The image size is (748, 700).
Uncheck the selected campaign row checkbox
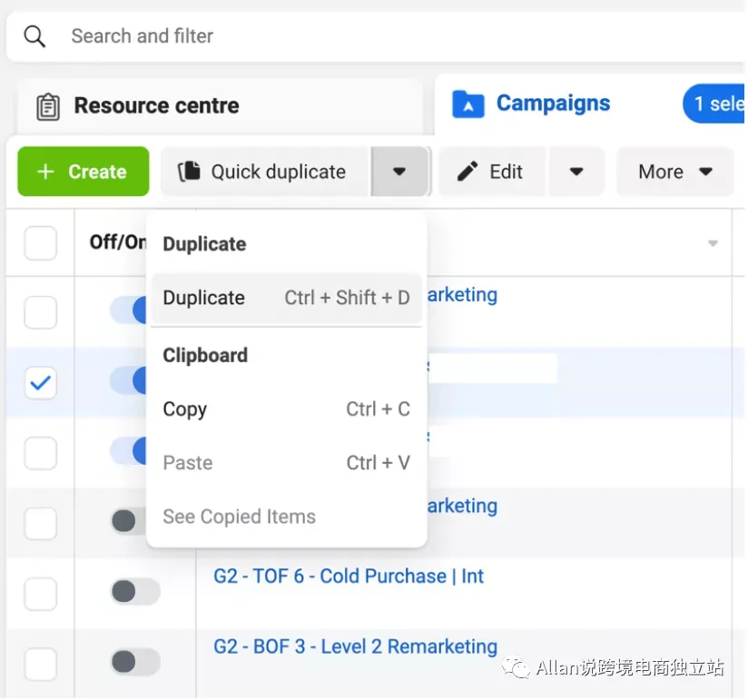40,383
